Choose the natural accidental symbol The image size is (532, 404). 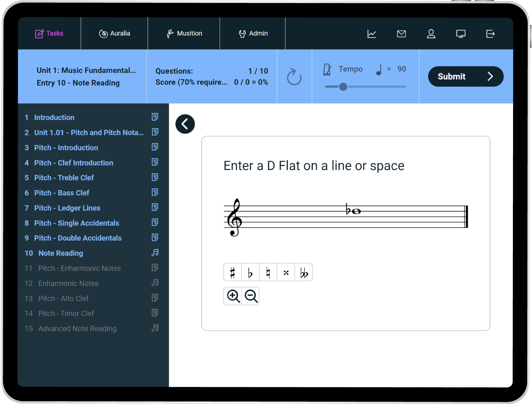(x=268, y=272)
